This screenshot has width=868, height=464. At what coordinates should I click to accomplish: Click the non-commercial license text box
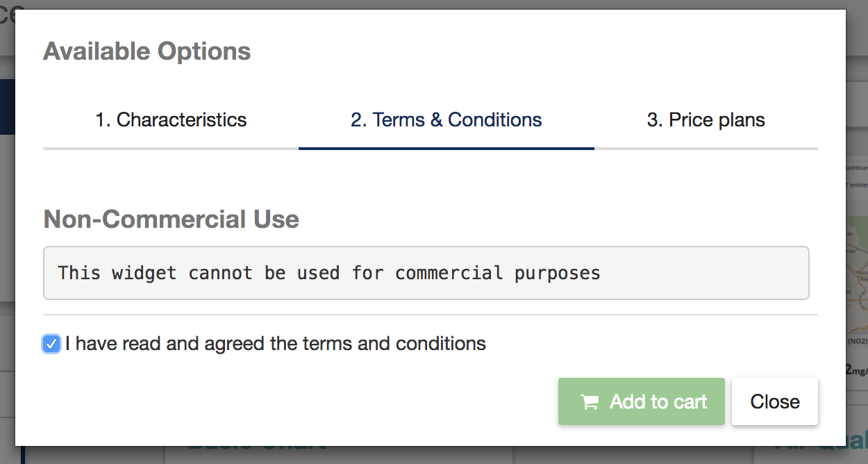click(x=426, y=273)
